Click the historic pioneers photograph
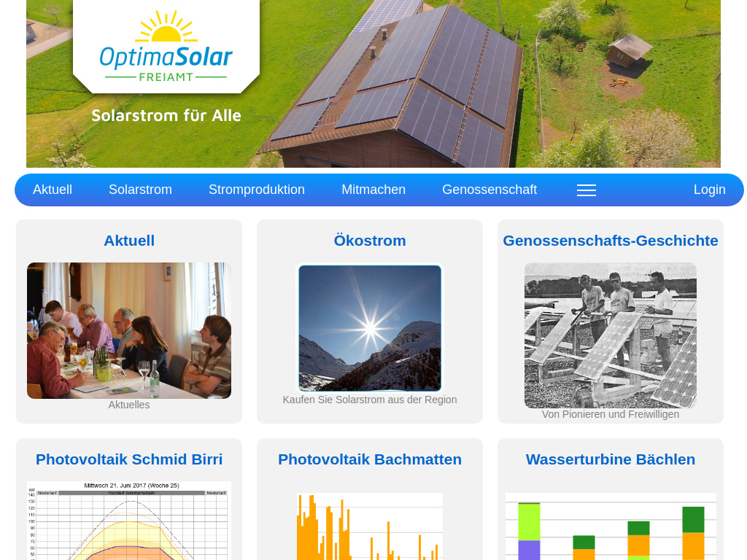 coord(610,335)
